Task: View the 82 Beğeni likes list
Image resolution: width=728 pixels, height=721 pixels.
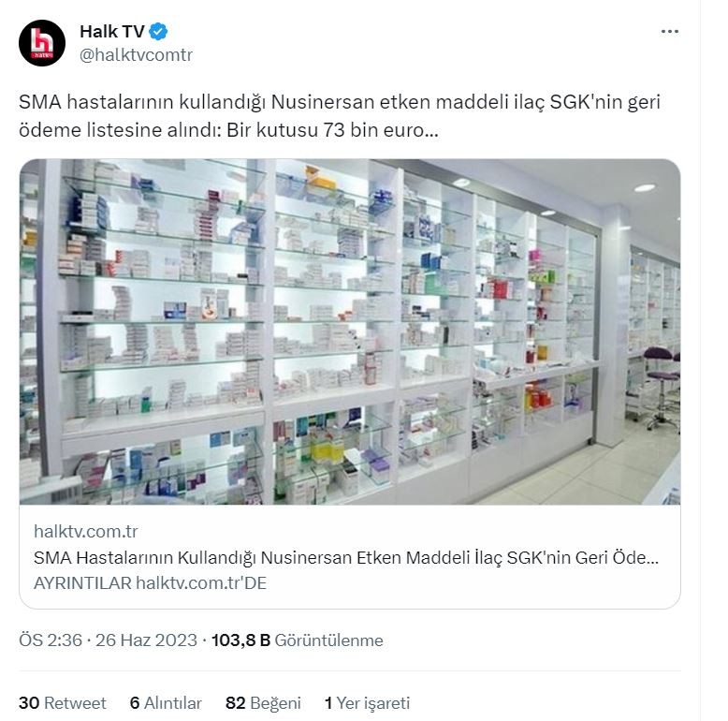Action: coord(263,703)
